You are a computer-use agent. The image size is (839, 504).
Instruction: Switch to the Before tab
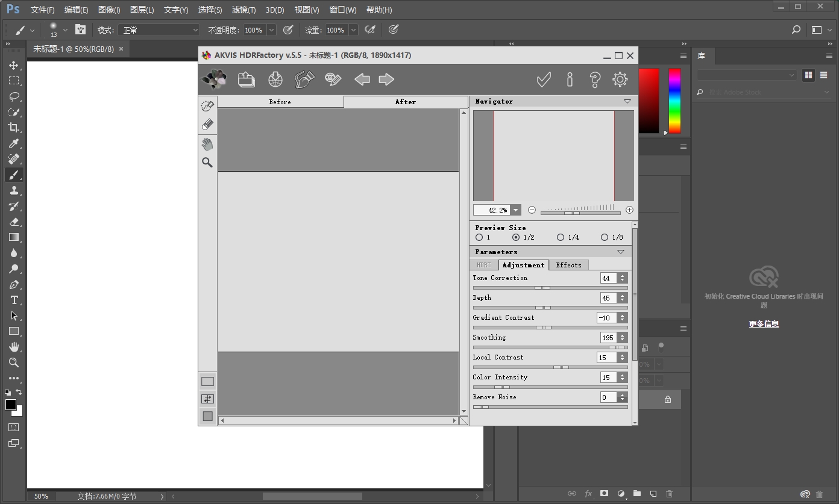pos(280,102)
